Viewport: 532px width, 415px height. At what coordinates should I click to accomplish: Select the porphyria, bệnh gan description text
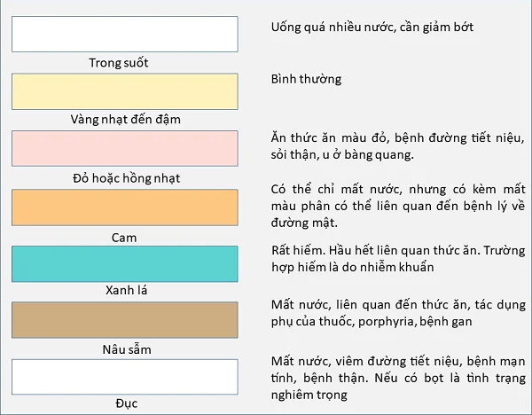point(415,322)
